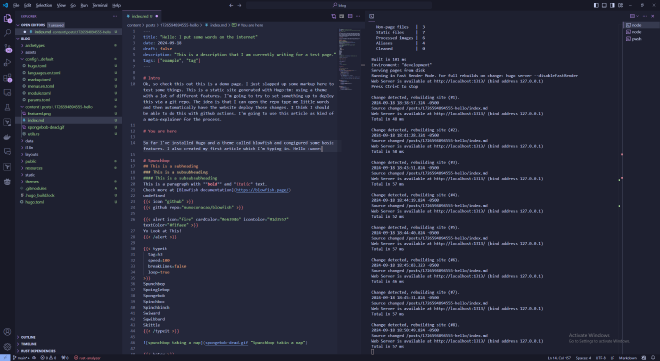
Task: Click the UTF-8 encoding in status bar
Action: (x=601, y=358)
